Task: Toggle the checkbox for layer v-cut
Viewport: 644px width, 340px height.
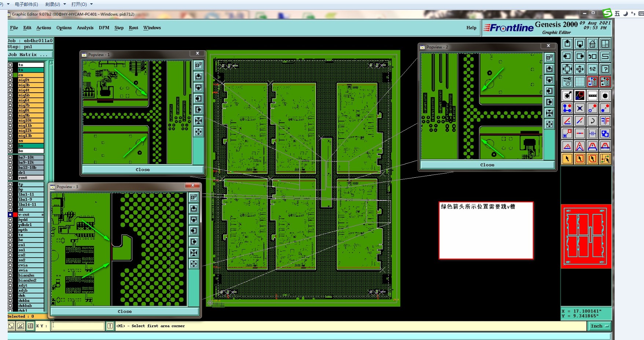Action: (10, 215)
